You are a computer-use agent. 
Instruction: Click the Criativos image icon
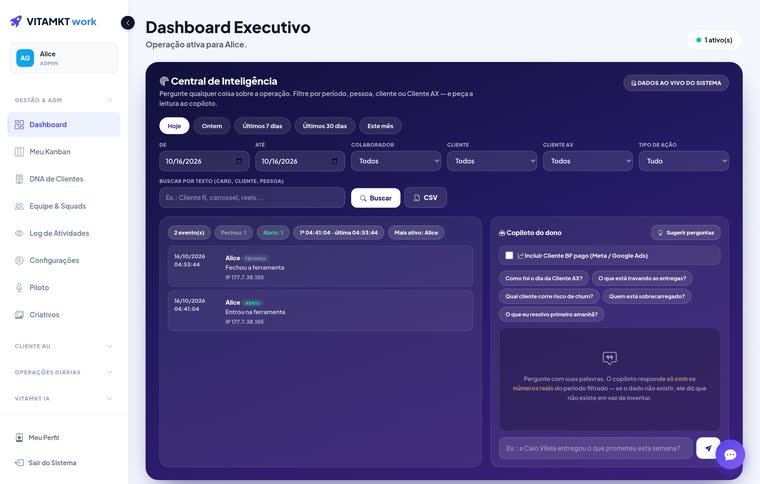click(x=19, y=314)
